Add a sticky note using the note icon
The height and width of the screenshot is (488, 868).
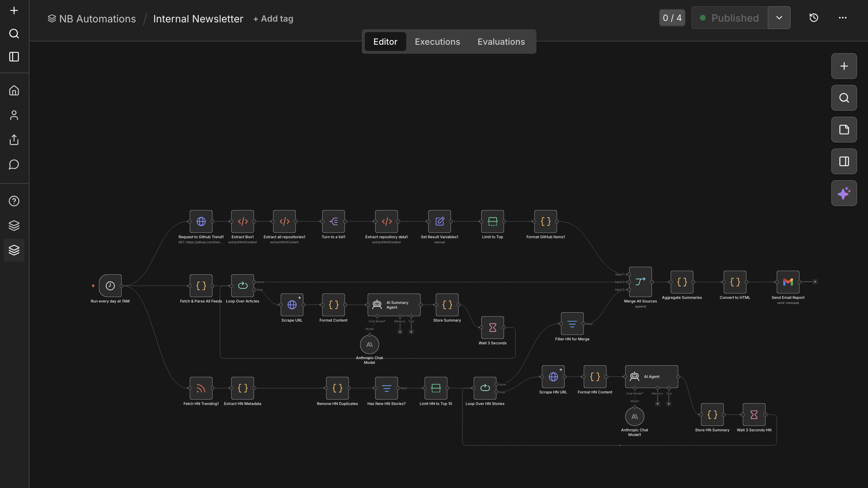click(x=844, y=130)
